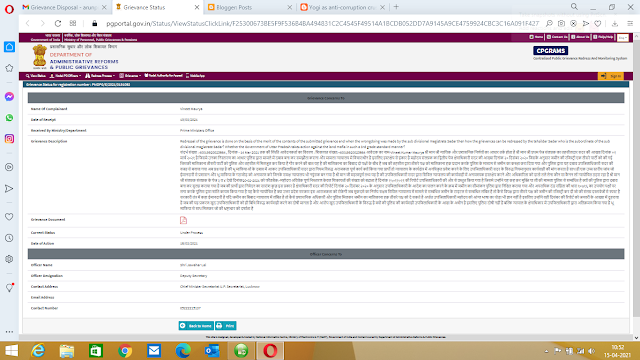Send page to My Flow from address bar
The width and height of the screenshot is (640, 360).
(586, 24)
